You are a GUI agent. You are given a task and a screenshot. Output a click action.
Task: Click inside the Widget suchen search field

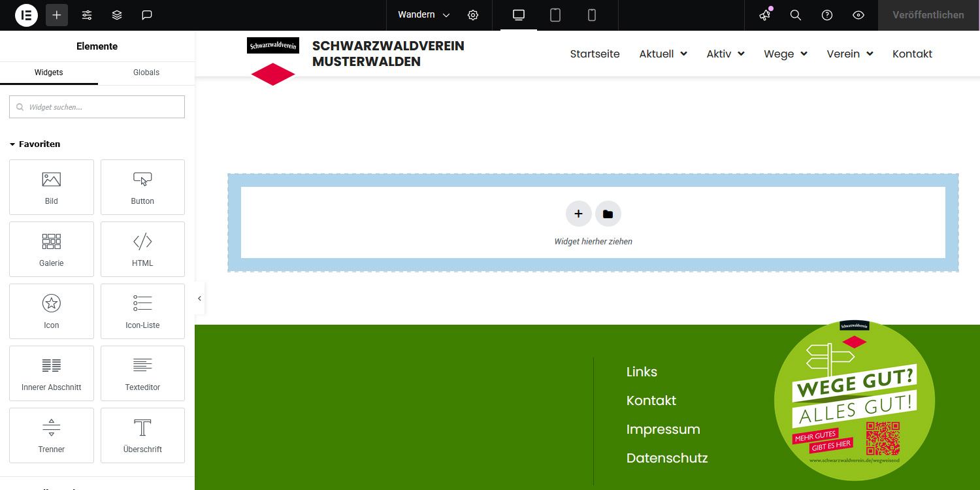point(97,106)
